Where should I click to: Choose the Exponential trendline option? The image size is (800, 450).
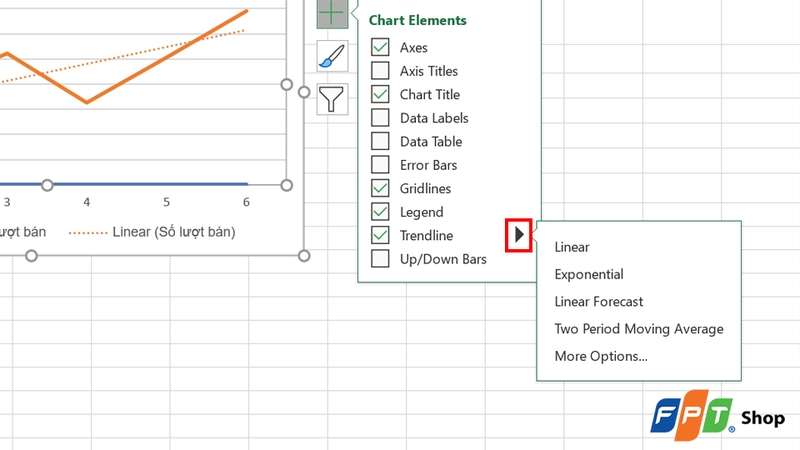point(588,274)
